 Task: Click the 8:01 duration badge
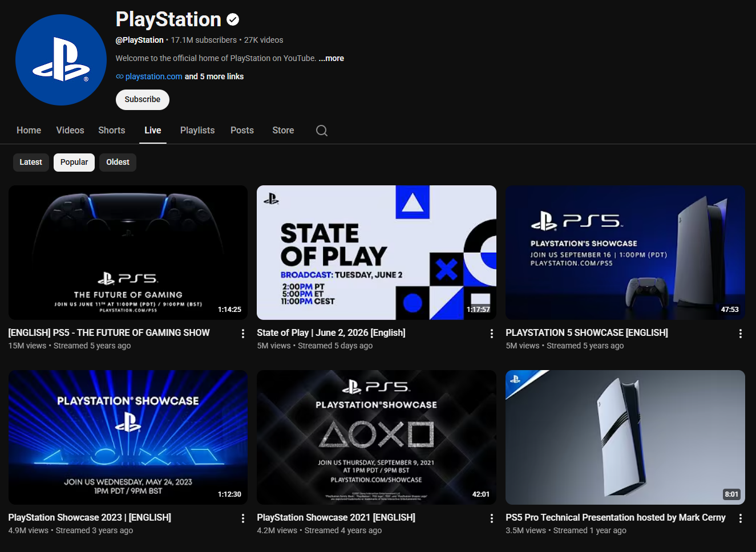point(731,494)
